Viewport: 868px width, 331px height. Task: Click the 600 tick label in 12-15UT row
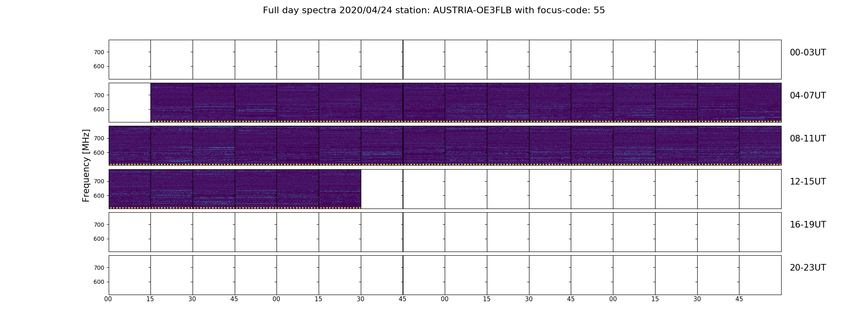pyautogui.click(x=99, y=196)
